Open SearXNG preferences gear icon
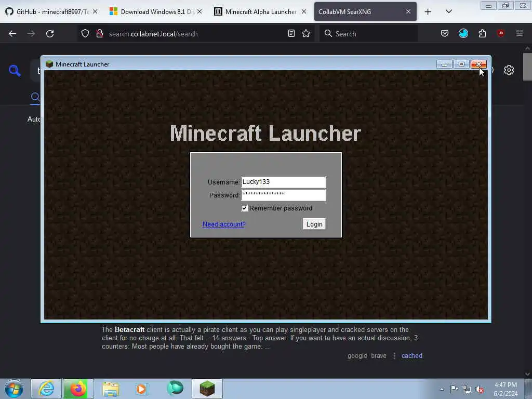532x399 pixels. coord(509,70)
